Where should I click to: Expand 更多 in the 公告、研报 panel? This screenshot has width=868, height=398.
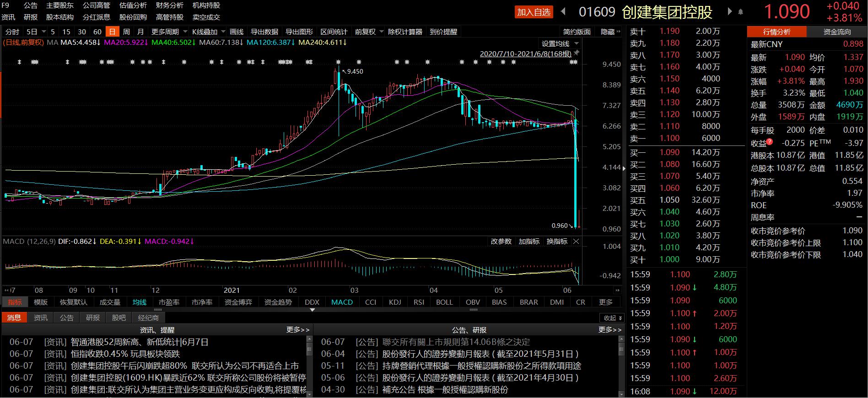point(610,329)
